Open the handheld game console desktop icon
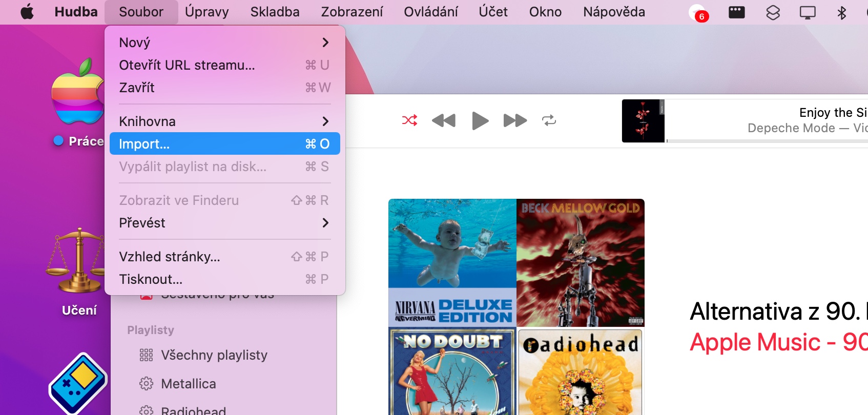The width and height of the screenshot is (868, 415). (x=78, y=383)
